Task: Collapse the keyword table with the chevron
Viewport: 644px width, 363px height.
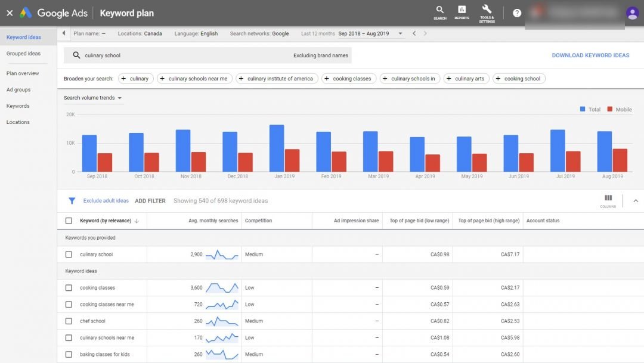Action: [x=634, y=201]
